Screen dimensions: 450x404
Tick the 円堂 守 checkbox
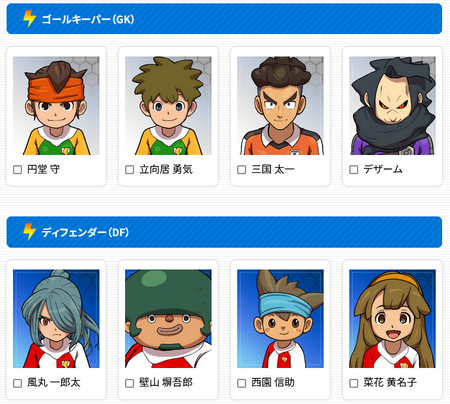click(17, 170)
